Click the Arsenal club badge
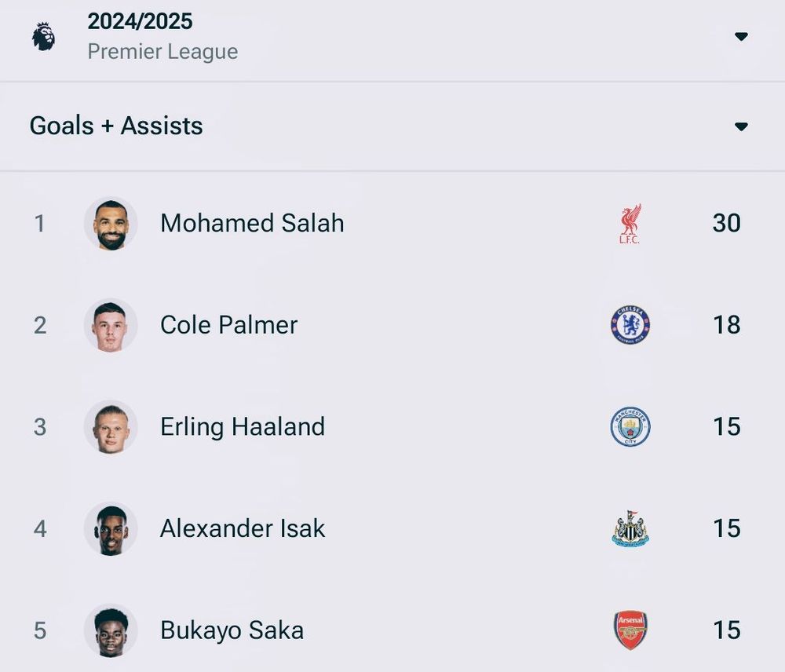This screenshot has height=672, width=785. (630, 630)
